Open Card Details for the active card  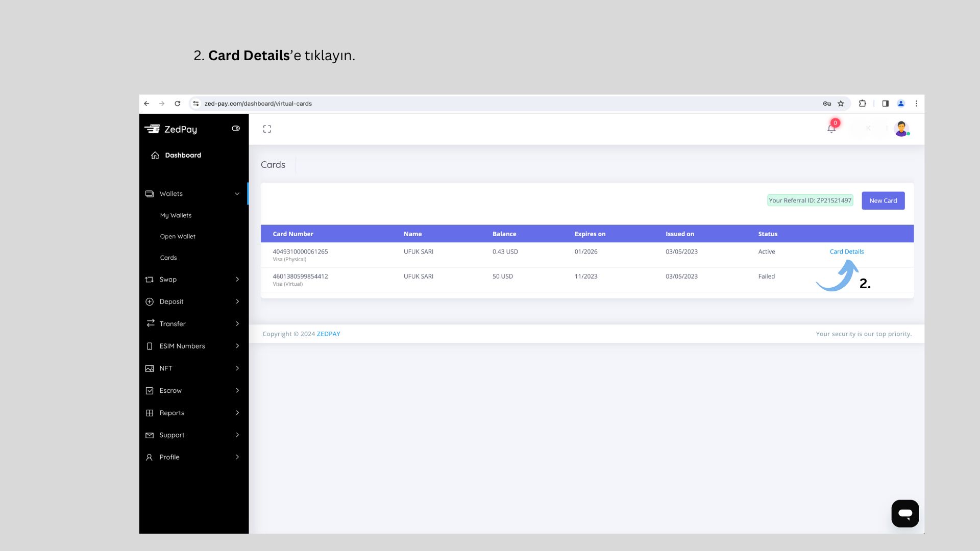(x=847, y=252)
